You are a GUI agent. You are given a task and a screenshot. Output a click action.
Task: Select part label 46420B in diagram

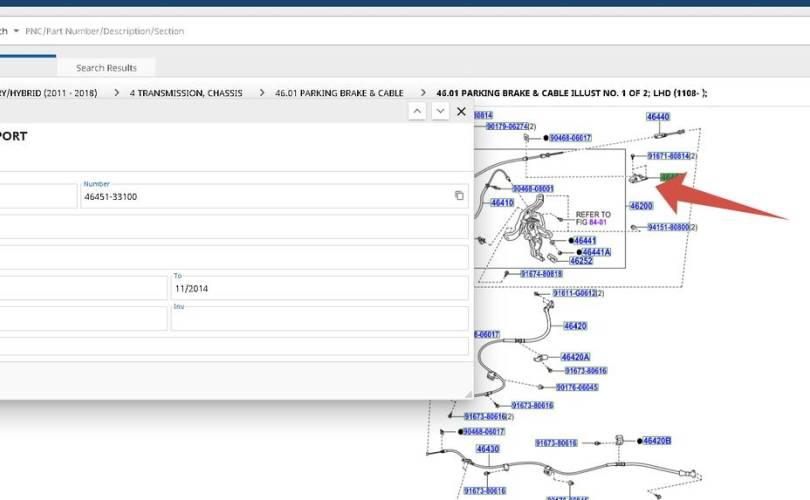tap(656, 441)
